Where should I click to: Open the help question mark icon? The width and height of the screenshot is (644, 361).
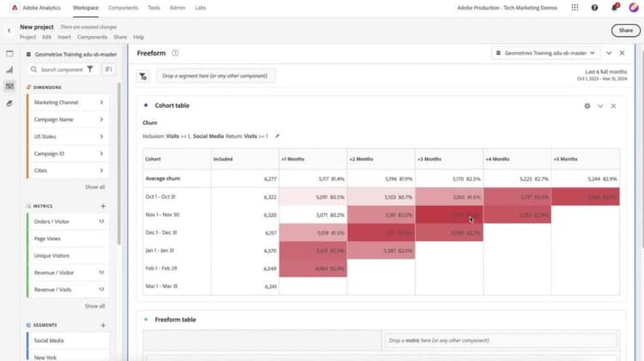594,8
